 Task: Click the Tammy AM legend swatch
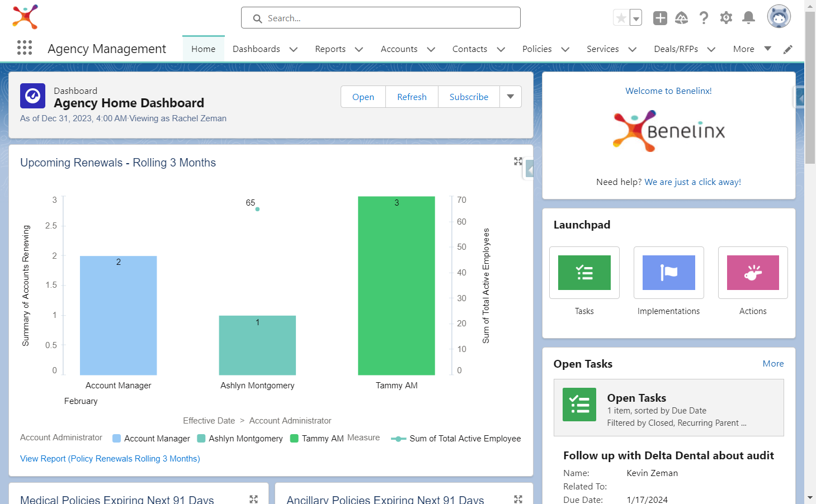[x=294, y=439]
